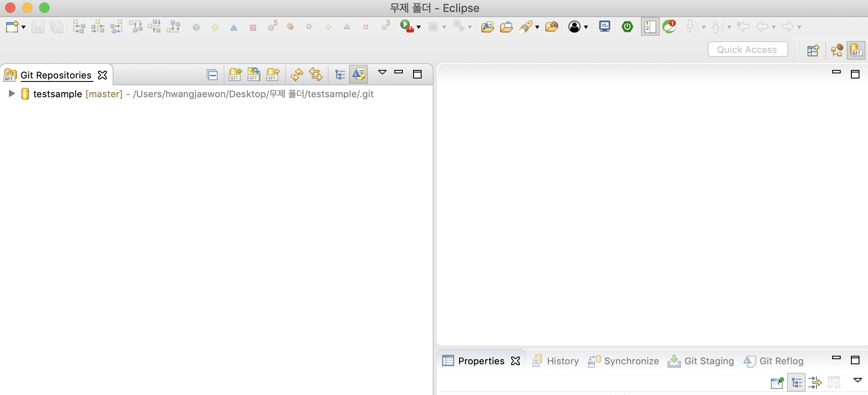Viewport: 868px width, 395px height.
Task: Open the New wizard dropdown arrow
Action: point(23,27)
